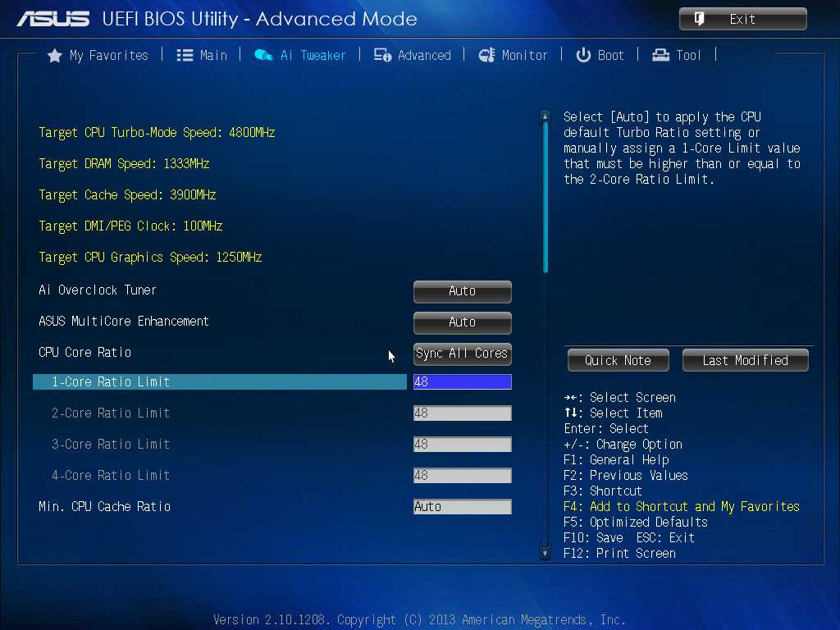The width and height of the screenshot is (840, 630).
Task: Click the Ai Tweaker tab icon
Action: tap(263, 55)
